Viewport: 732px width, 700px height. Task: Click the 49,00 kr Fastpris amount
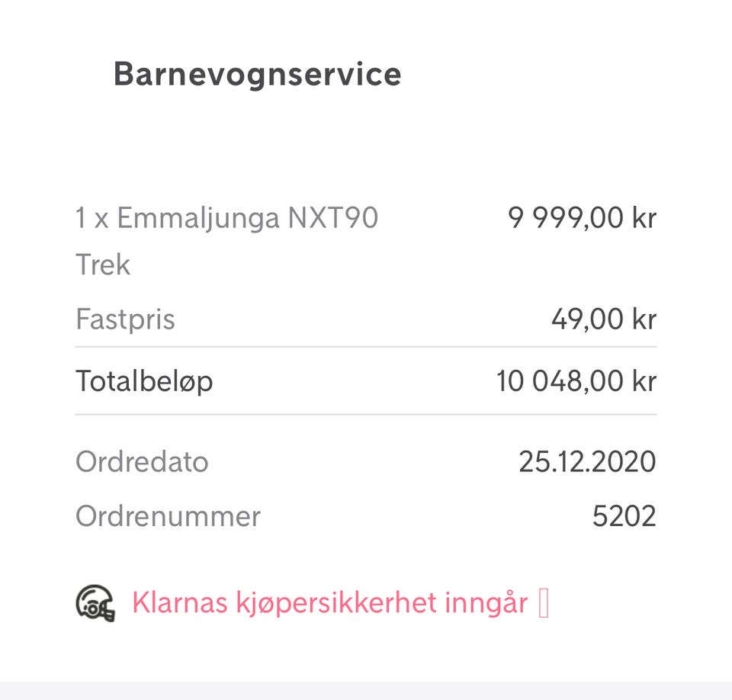(x=604, y=319)
